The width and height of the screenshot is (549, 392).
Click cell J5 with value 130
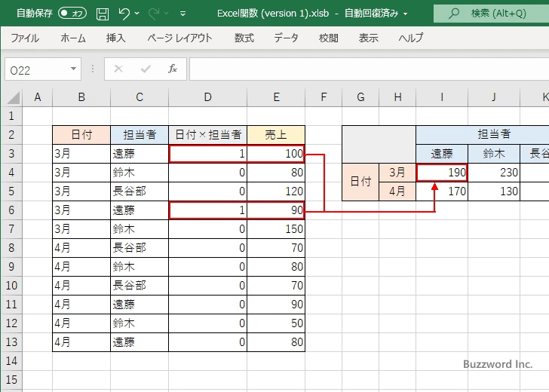point(494,191)
